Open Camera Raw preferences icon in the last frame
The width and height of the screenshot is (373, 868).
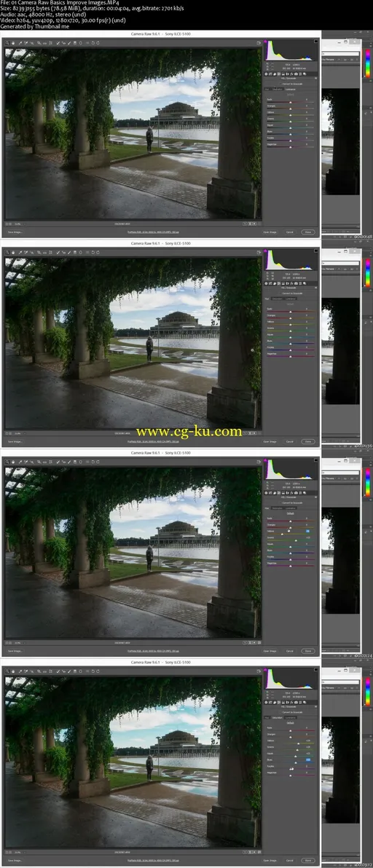(x=87, y=671)
